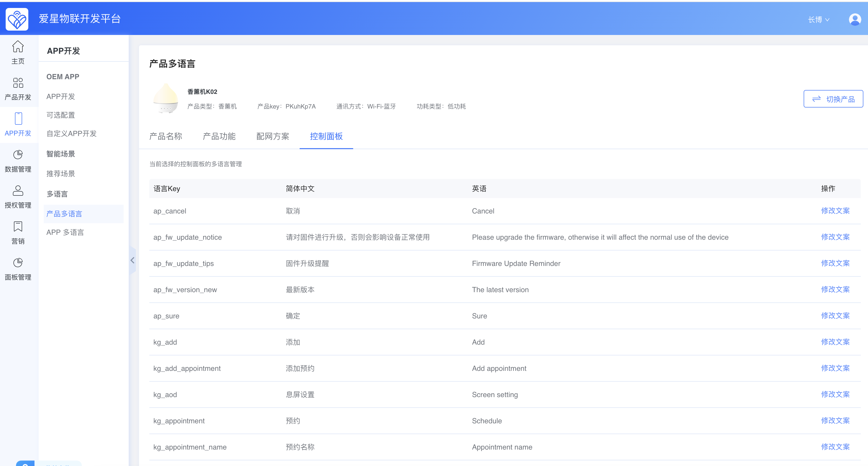This screenshot has width=868, height=466.
Task: Click 修改文案 for ap_fw_update_notice row
Action: 835,237
